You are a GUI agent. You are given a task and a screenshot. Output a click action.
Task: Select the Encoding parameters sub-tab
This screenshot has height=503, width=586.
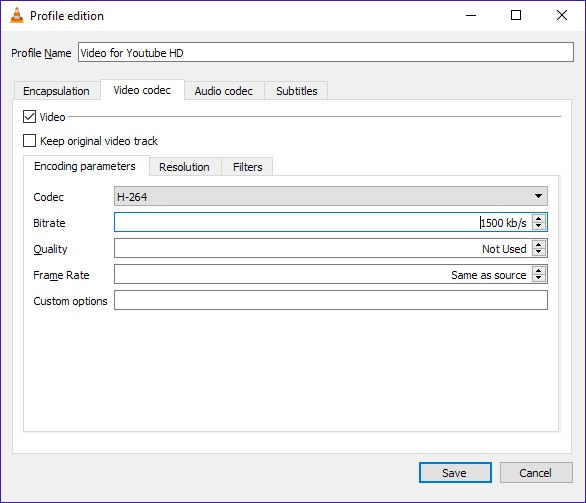(x=86, y=166)
